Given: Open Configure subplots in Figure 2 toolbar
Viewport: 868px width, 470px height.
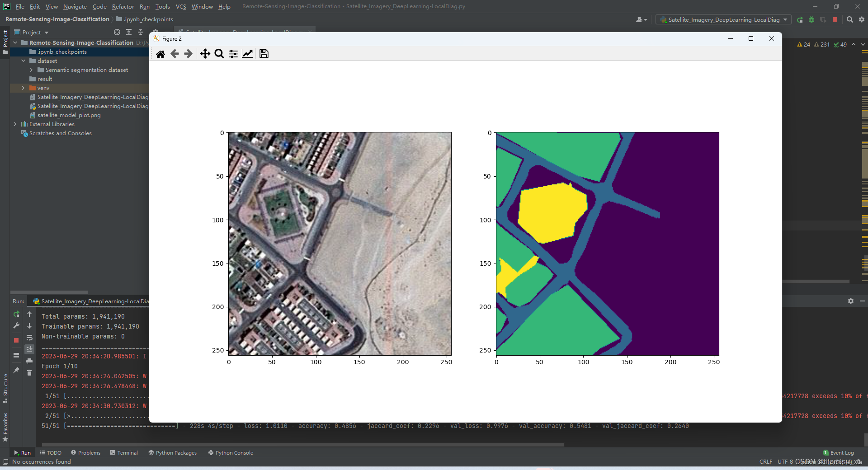Looking at the screenshot, I should (x=233, y=54).
